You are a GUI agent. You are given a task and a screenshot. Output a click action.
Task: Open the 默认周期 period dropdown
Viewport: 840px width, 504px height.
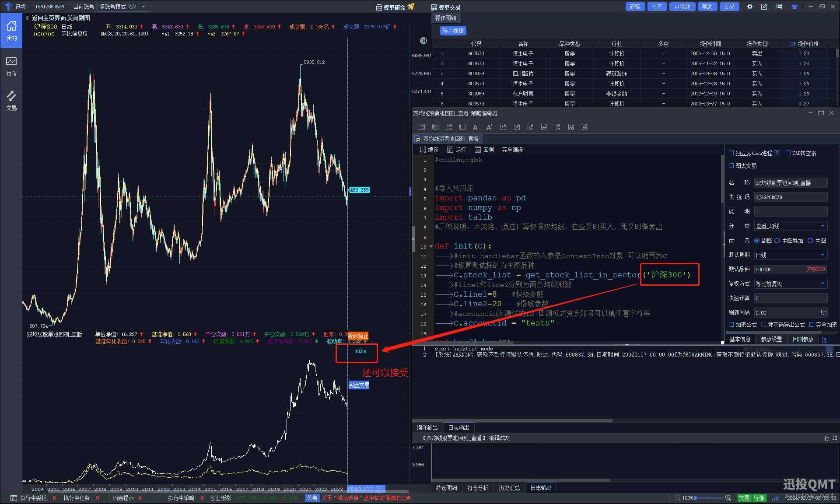[x=791, y=255]
